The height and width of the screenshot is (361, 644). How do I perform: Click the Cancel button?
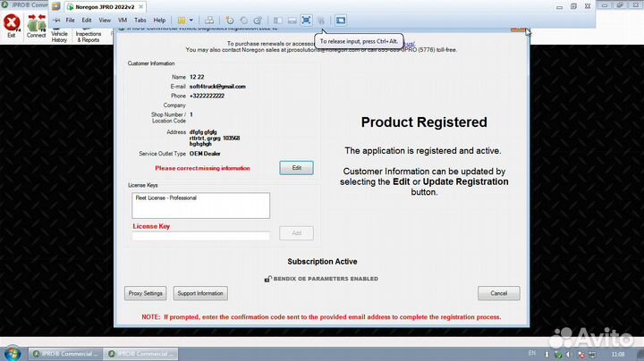[x=498, y=293]
